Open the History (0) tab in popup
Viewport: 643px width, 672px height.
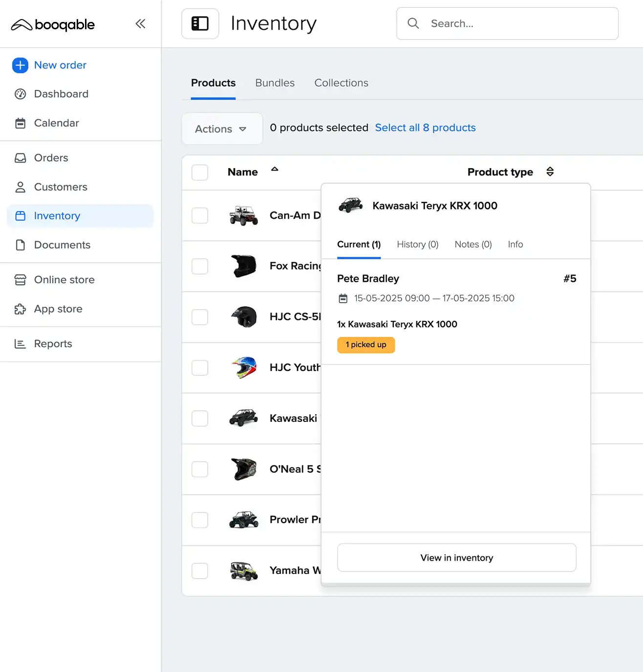click(417, 244)
